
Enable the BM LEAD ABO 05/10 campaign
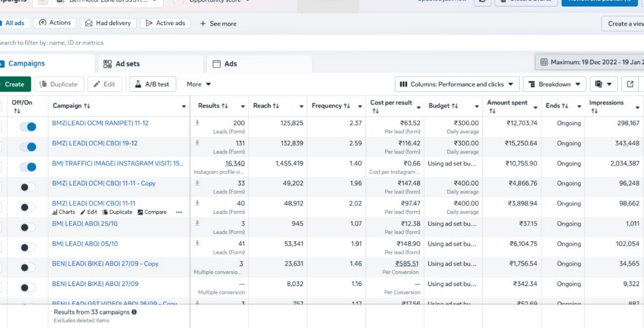[x=28, y=247]
